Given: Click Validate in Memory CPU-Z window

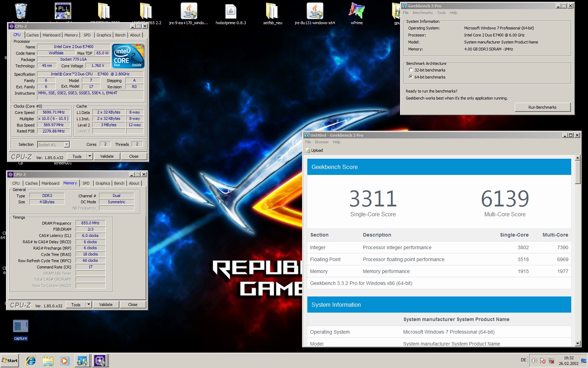Looking at the screenshot, I should point(106,305).
